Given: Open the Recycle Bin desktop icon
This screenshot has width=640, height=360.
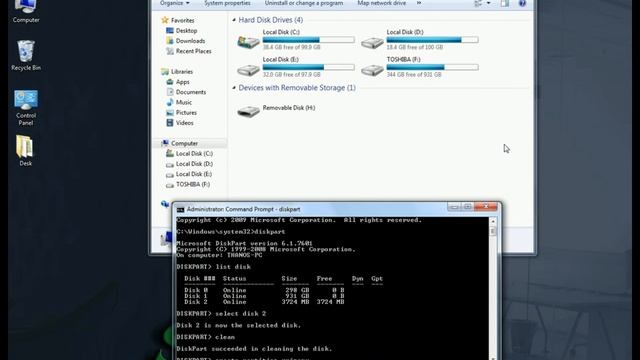Looking at the screenshot, I should point(26,56).
